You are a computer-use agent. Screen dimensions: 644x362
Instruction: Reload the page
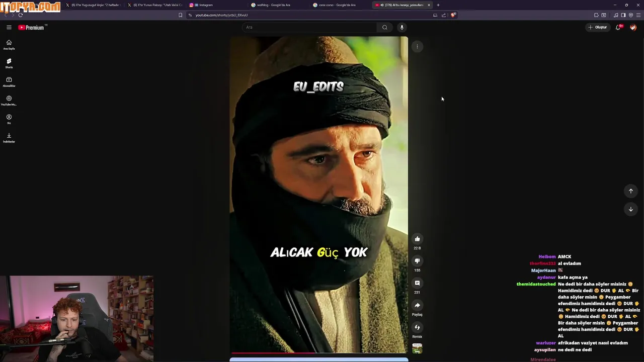[x=21, y=15]
